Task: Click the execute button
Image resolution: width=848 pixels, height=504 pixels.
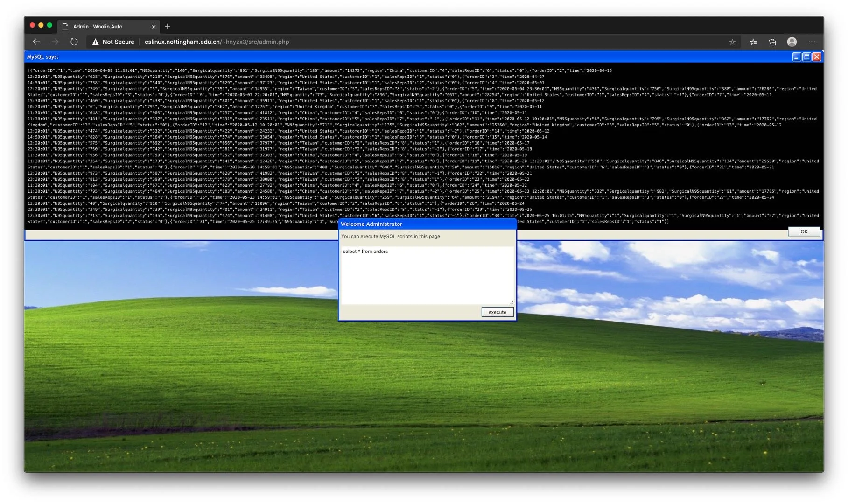Action: point(498,312)
